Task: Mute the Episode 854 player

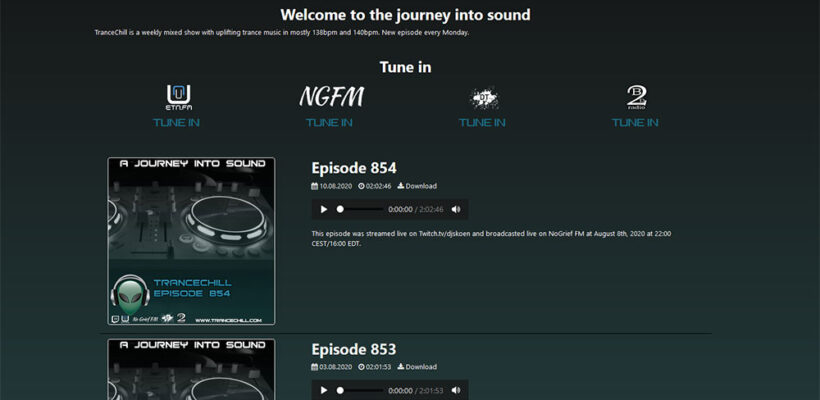Action: [456, 209]
